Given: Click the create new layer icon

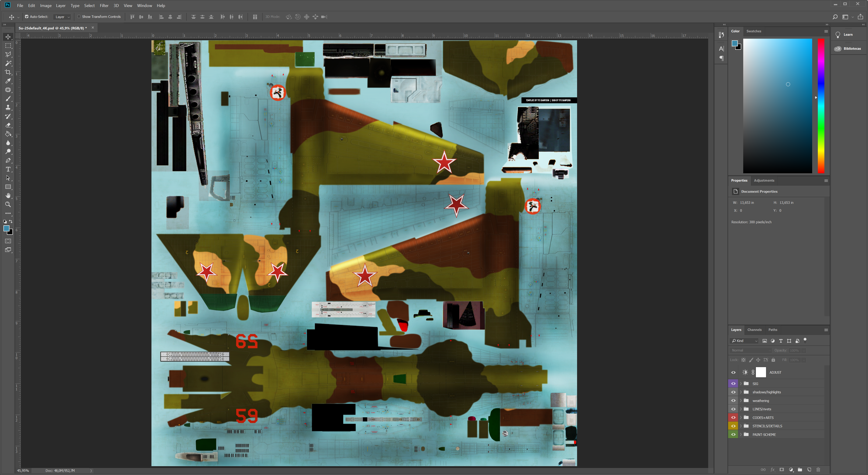Looking at the screenshot, I should (x=809, y=470).
